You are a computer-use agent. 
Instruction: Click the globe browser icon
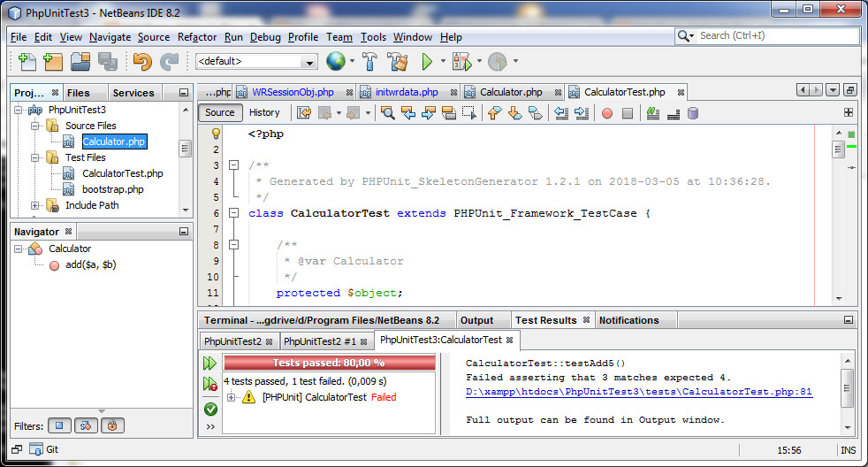tap(336, 61)
